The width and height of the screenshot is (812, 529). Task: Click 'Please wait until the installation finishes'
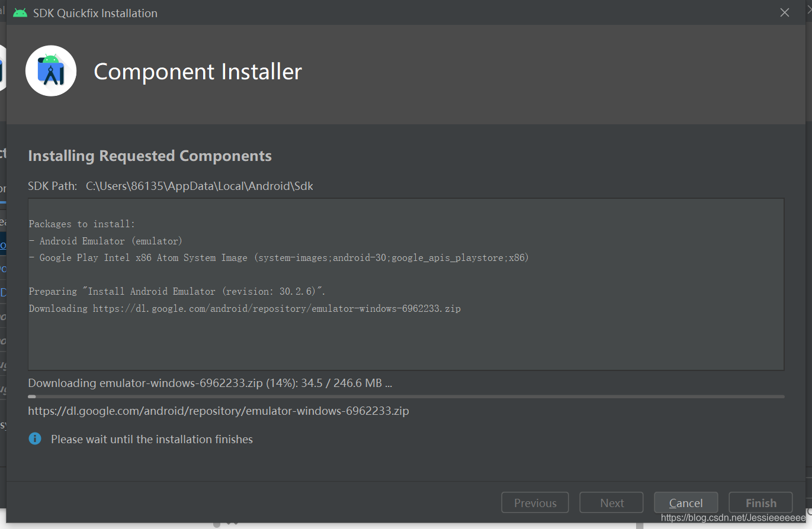tap(152, 439)
